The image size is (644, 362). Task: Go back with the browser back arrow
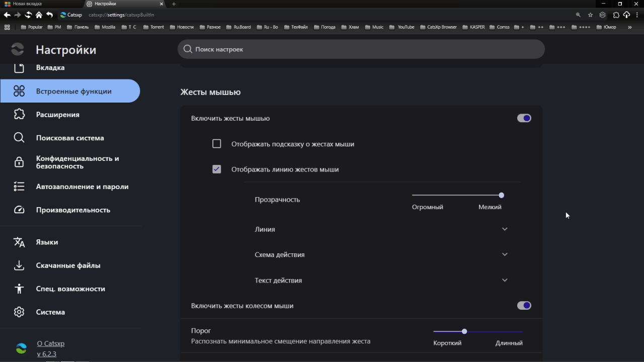7,15
